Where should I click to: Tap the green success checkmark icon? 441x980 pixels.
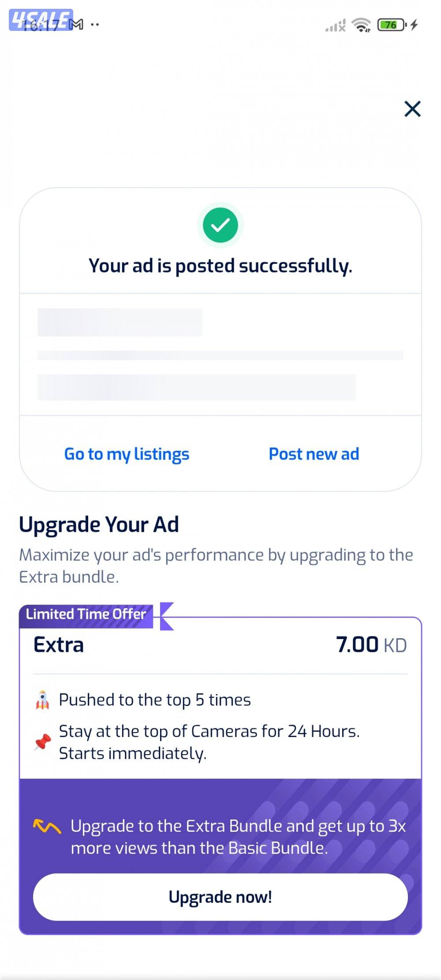(220, 225)
